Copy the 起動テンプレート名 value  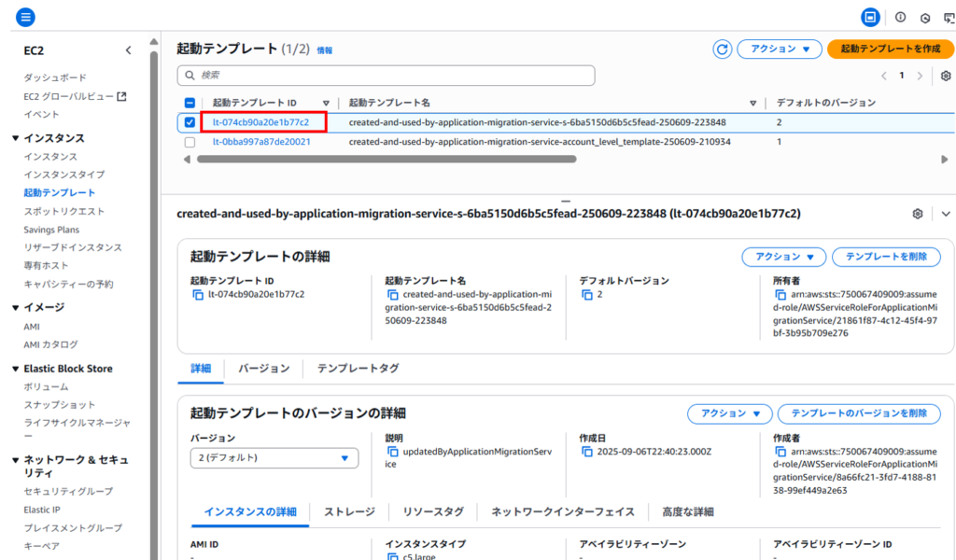[393, 295]
